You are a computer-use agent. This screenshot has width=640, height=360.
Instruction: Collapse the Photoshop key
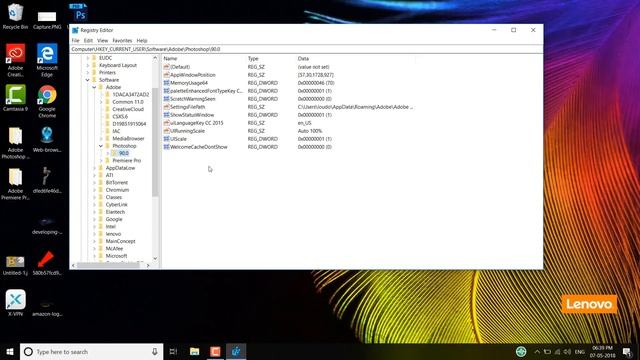tap(101, 146)
